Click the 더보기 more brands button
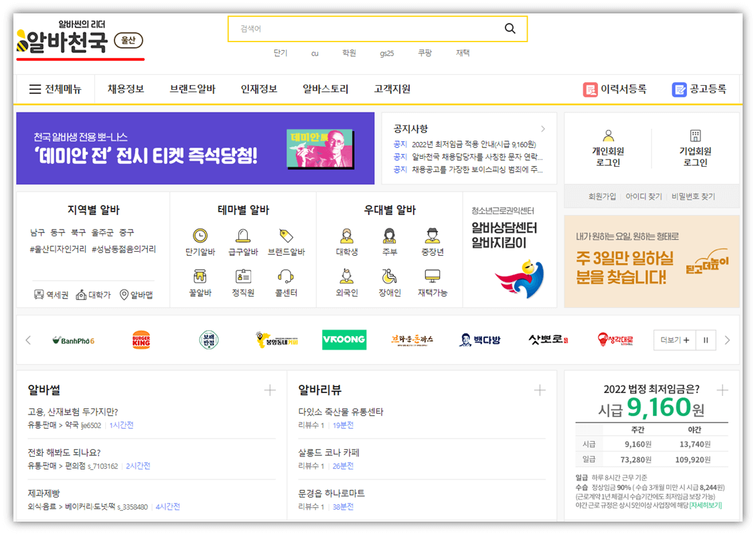756x535 pixels. click(674, 340)
